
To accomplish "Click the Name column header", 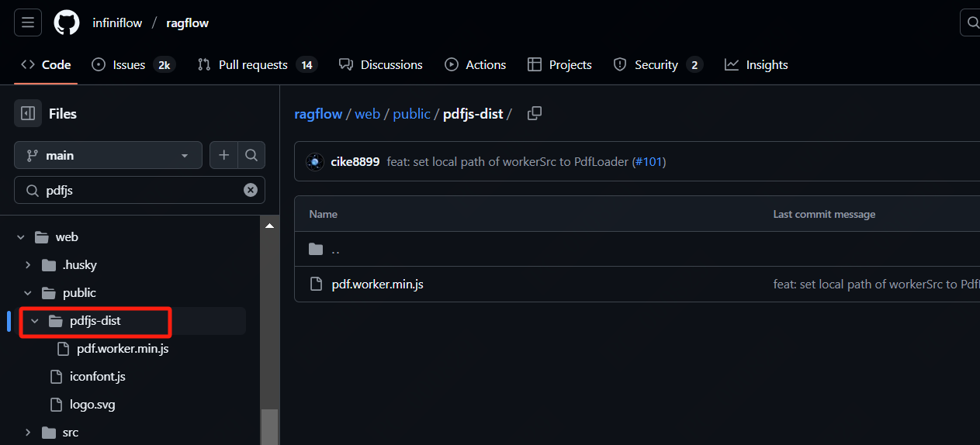I will point(323,214).
